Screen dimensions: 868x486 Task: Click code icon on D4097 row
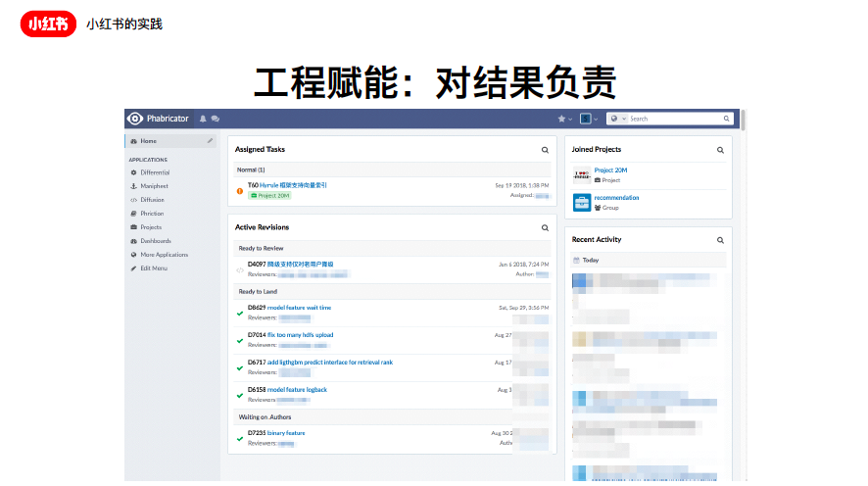click(240, 270)
